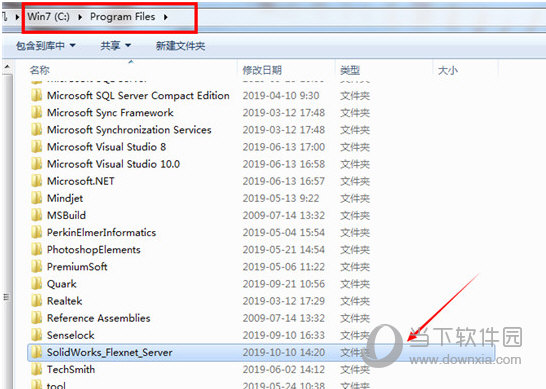Click the date 2019-05-13 9:22
The image size is (546, 389).
(281, 198)
